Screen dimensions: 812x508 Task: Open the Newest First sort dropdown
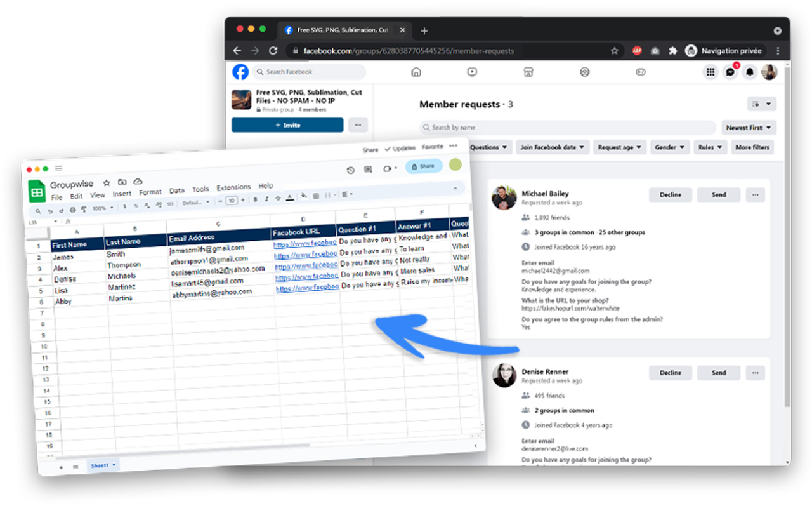749,127
